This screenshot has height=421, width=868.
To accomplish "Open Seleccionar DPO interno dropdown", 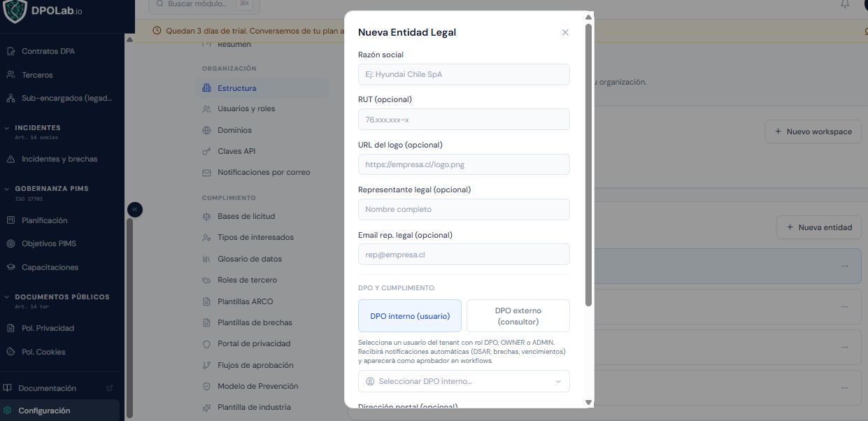I will click(x=464, y=381).
